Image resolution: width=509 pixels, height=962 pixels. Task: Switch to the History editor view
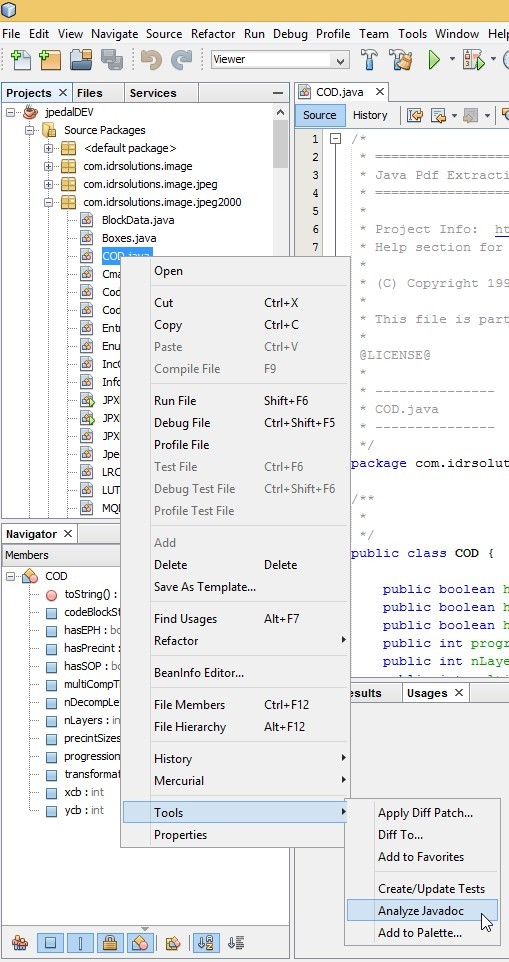pyautogui.click(x=370, y=115)
